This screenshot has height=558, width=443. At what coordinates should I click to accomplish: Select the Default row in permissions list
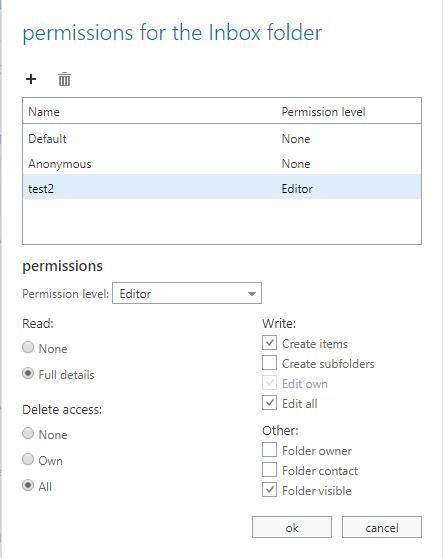click(x=222, y=138)
